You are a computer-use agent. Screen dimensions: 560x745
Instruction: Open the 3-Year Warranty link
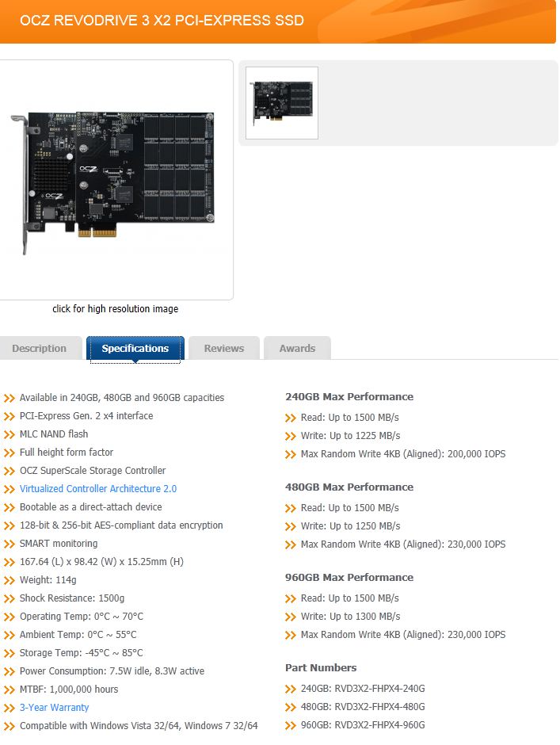pos(54,708)
